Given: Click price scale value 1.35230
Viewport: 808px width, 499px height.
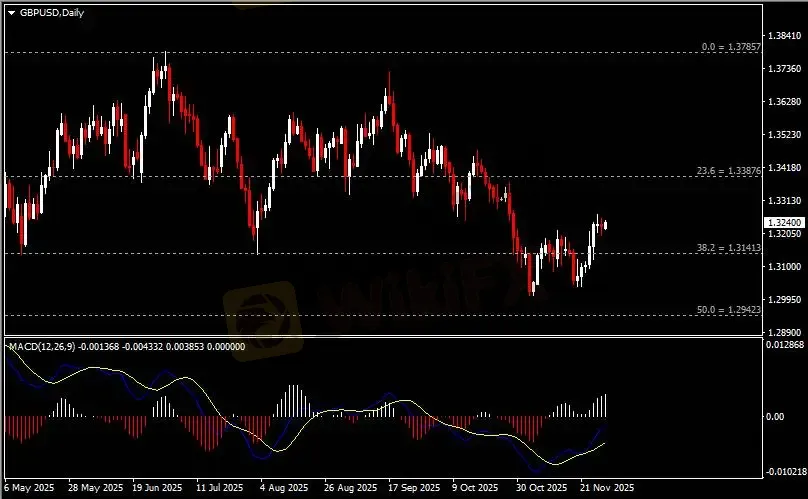Looking at the screenshot, I should point(784,135).
